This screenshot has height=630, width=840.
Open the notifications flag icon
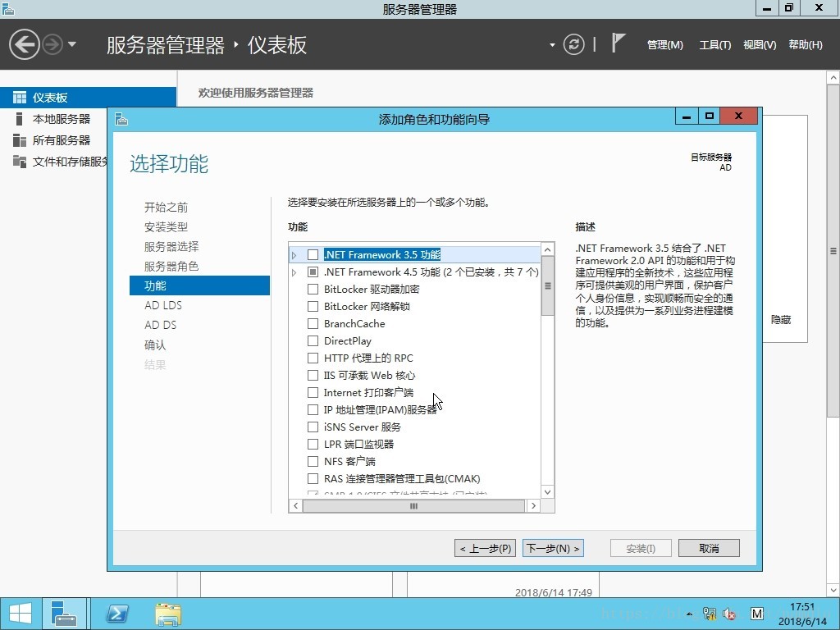(619, 43)
